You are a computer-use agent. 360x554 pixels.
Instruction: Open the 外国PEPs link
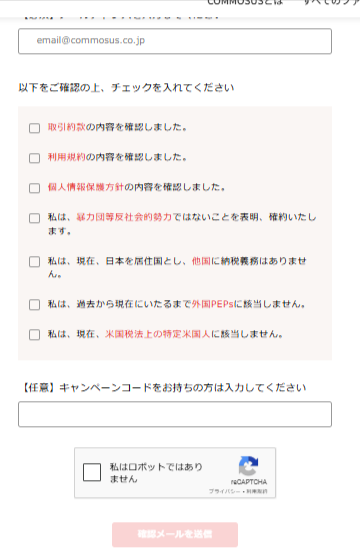click(x=213, y=304)
